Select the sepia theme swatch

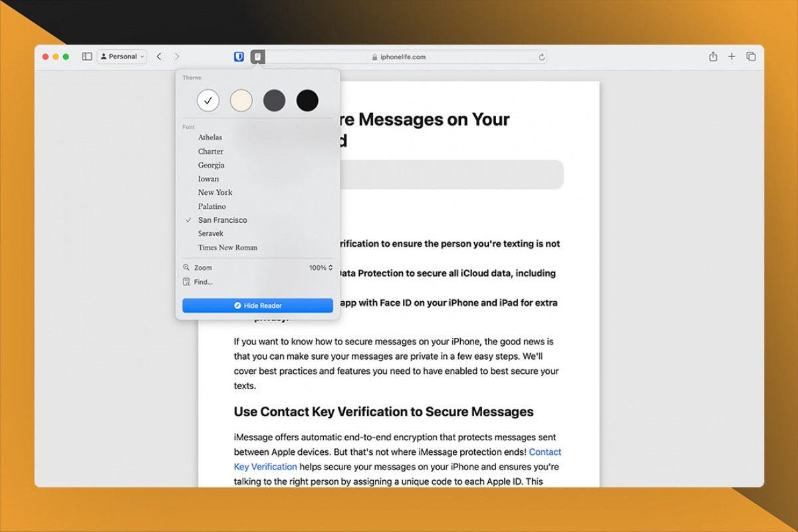pyautogui.click(x=241, y=100)
